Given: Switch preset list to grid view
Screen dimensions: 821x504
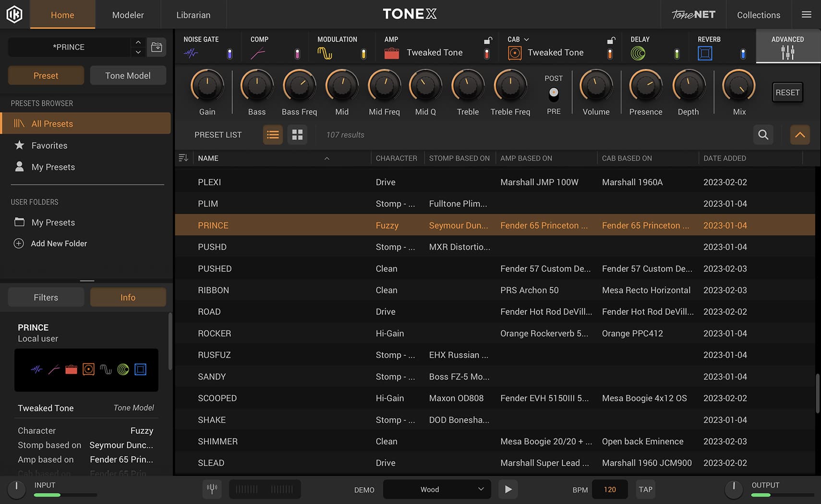Looking at the screenshot, I should (297, 135).
